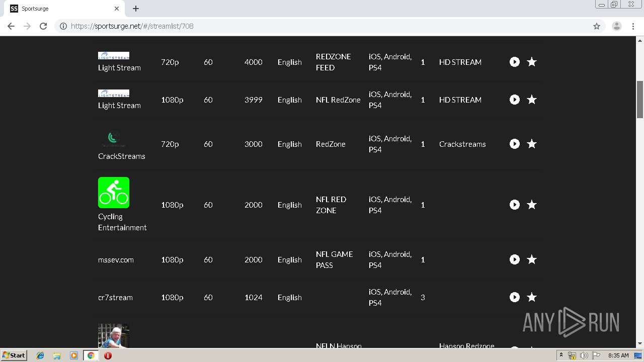The image size is (644, 362).
Task: Click scrollbar down arrow
Action: coord(640,343)
